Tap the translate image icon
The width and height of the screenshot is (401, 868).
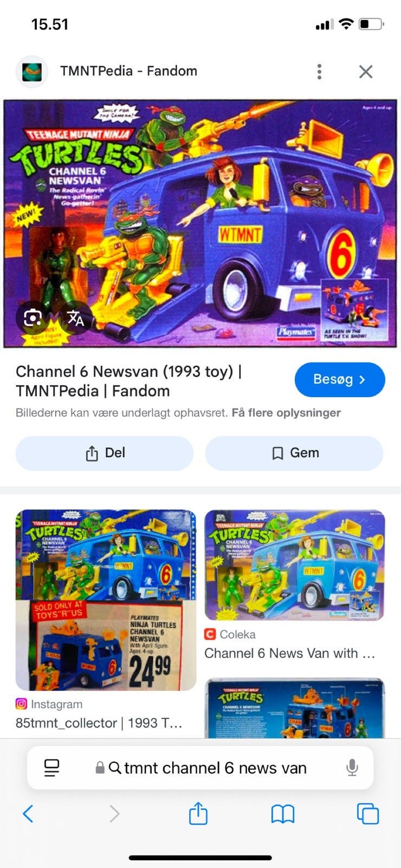point(75,317)
